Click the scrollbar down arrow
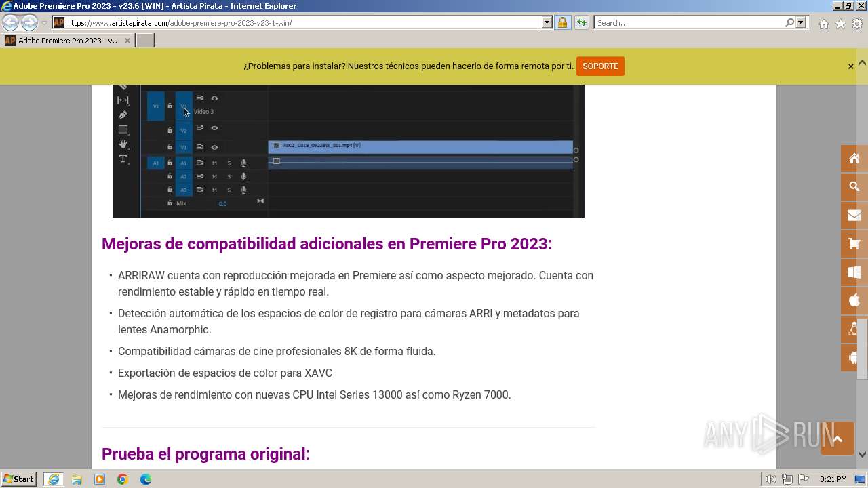 pyautogui.click(x=862, y=455)
